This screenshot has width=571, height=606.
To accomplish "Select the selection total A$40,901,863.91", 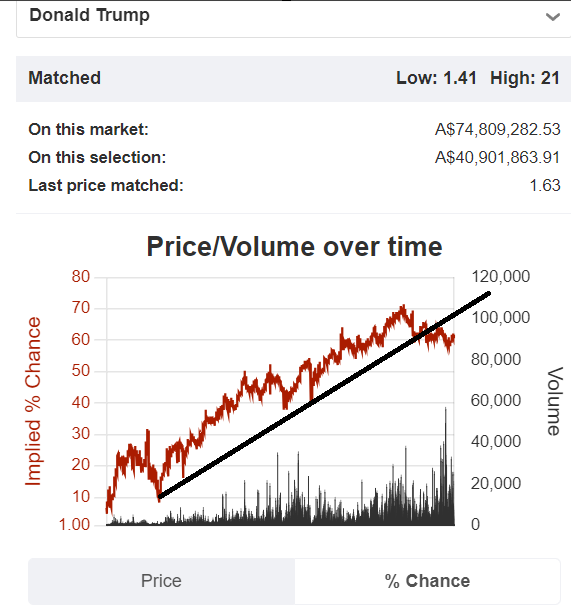I will click(498, 158).
